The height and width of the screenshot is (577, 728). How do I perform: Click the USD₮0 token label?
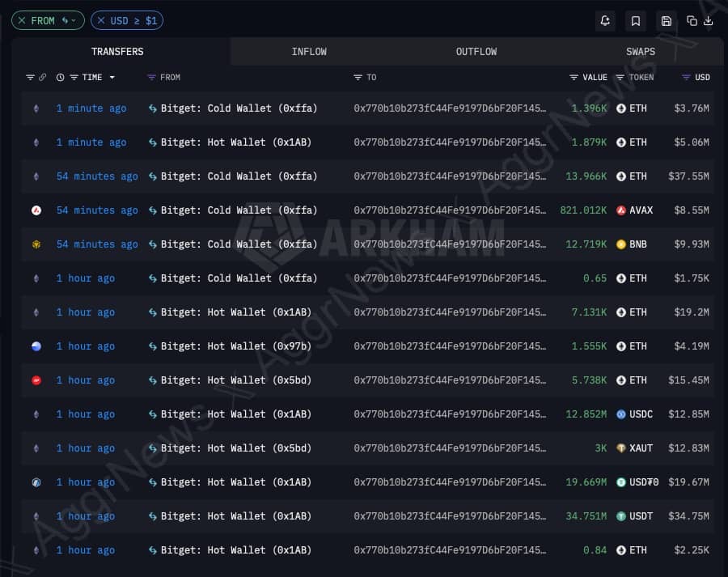(x=644, y=482)
